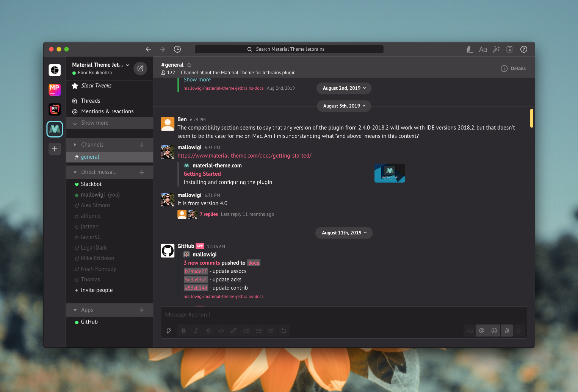Toggle italic formatting in composer
Viewport: 578px width, 392px height.
click(196, 331)
